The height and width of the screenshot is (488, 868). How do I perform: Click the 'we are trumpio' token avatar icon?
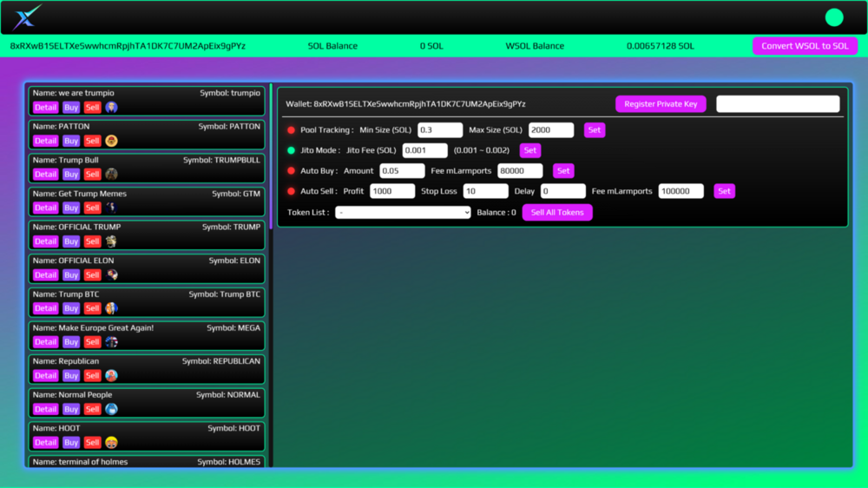tap(111, 108)
